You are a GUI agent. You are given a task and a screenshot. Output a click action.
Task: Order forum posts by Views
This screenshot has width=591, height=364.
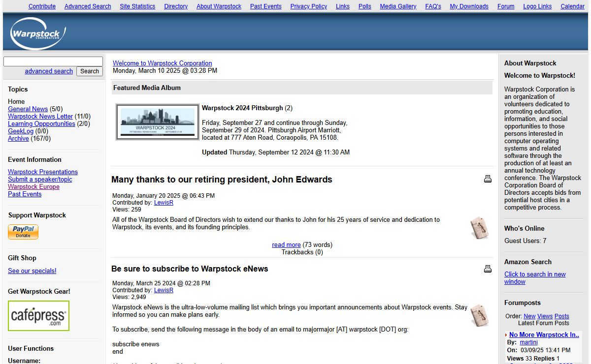(x=545, y=316)
